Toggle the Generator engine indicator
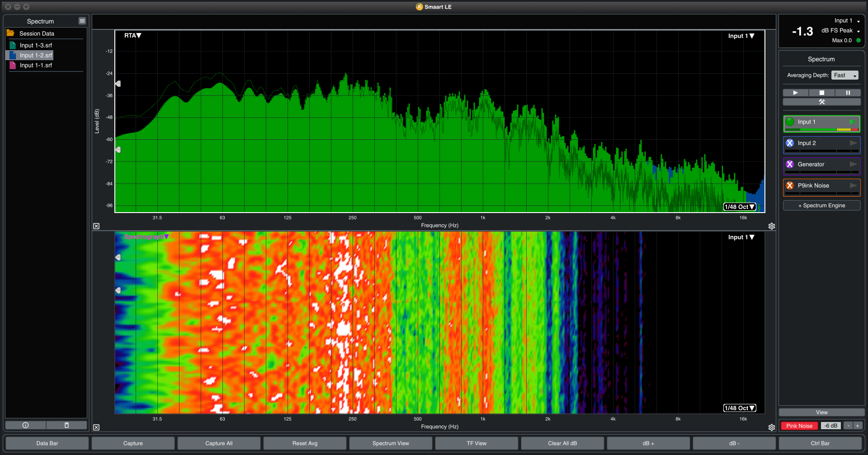The width and height of the screenshot is (868, 455). (x=790, y=164)
